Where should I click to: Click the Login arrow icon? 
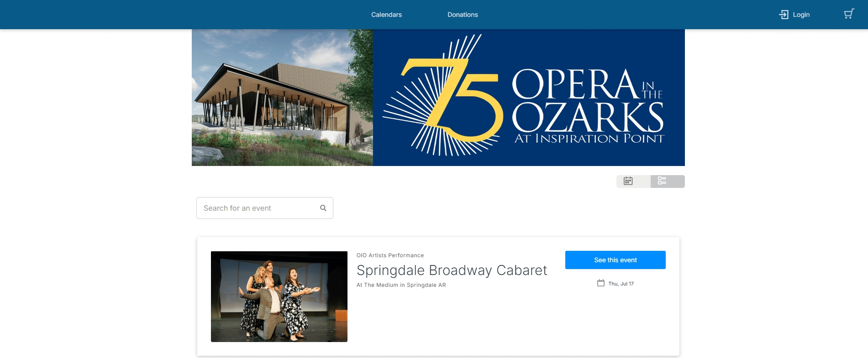(x=784, y=15)
